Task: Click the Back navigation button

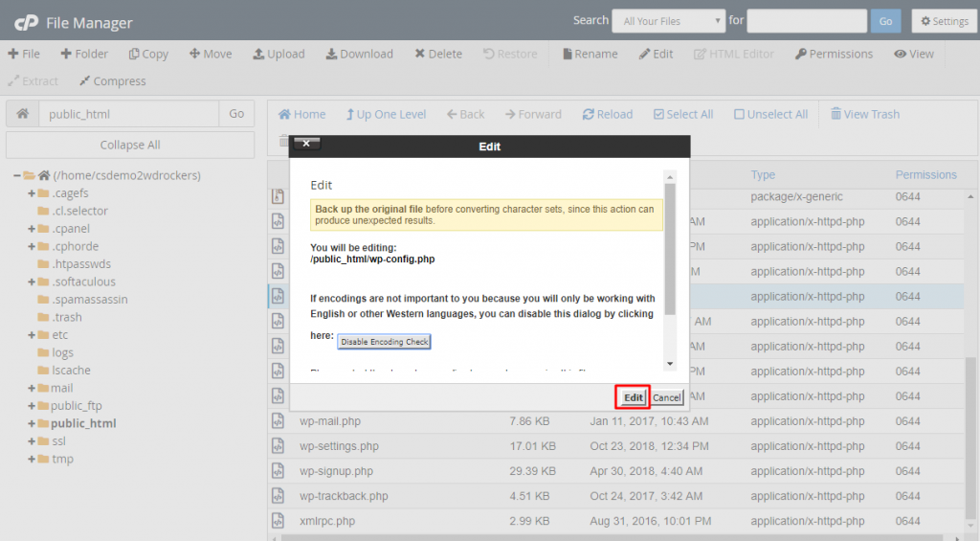Action: [x=466, y=114]
